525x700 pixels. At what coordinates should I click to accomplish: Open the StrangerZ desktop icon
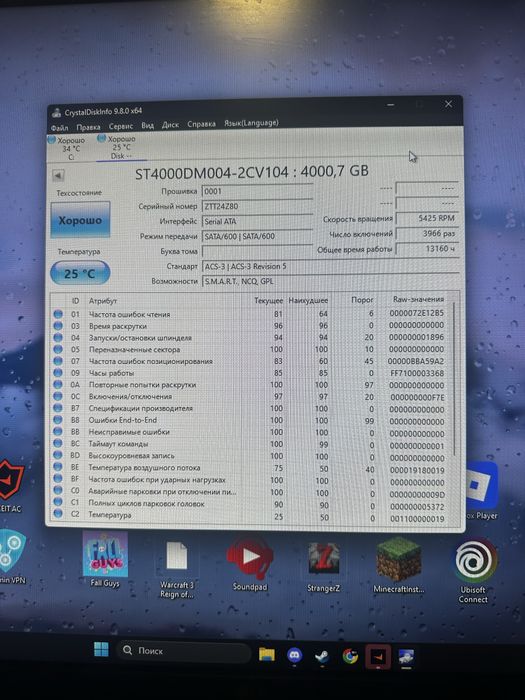click(323, 567)
